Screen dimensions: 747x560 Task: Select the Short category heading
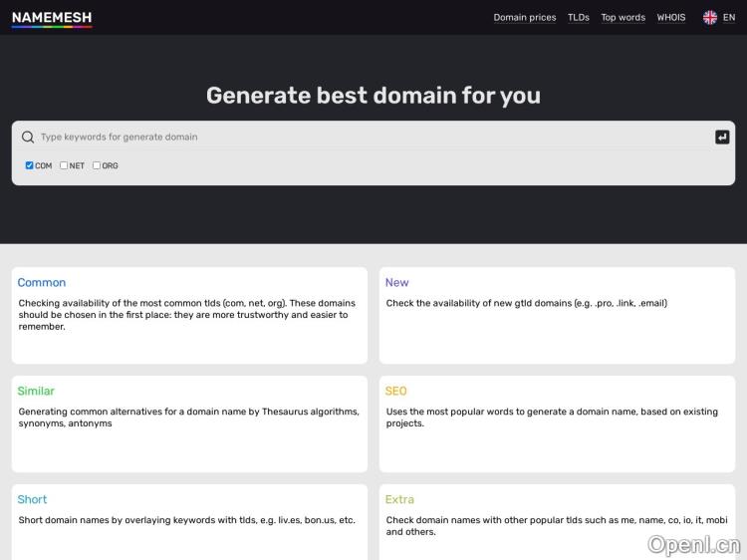[32, 500]
